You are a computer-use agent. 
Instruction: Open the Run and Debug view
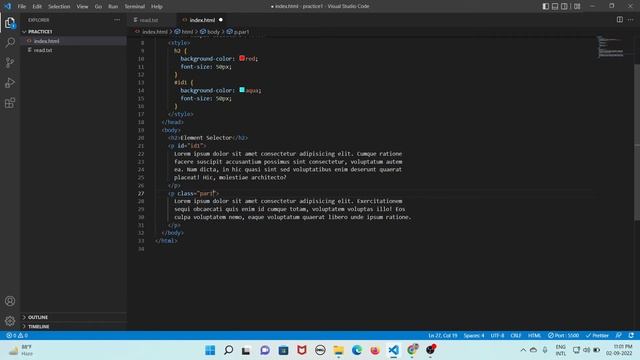10,82
